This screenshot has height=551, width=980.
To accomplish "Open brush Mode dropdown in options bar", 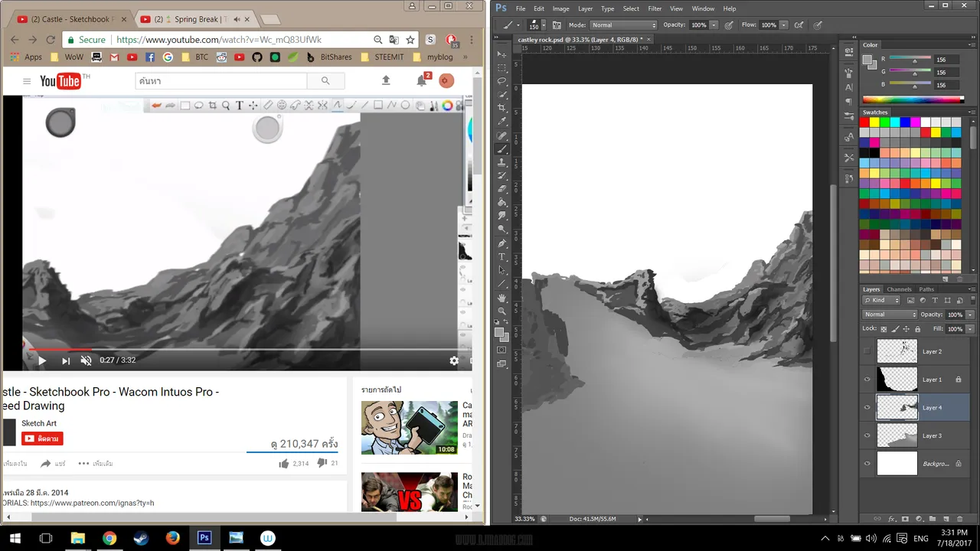I will click(x=623, y=24).
